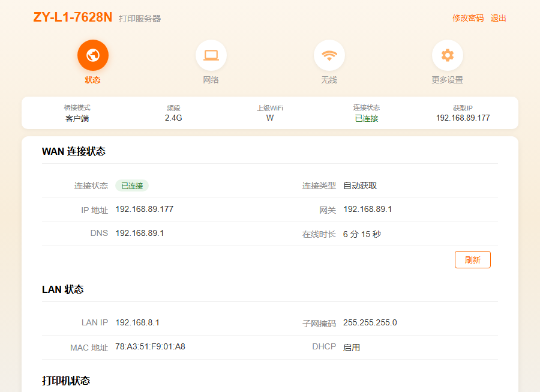Click the WAN IP 地址 192.168.89.177 value
Viewport: 540px width, 392px height.
[x=144, y=209]
